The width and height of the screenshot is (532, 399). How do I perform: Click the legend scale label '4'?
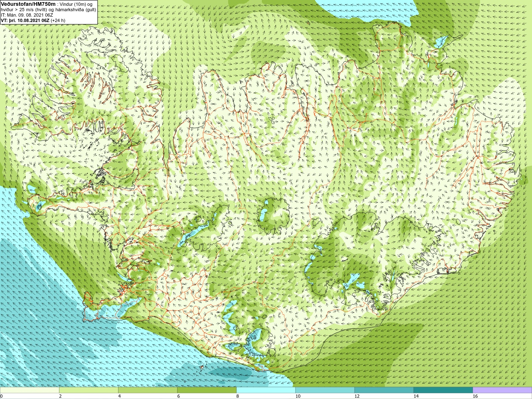point(120,396)
